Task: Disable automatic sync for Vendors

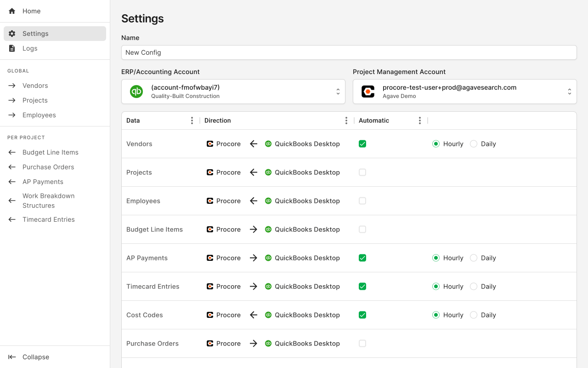Action: point(362,144)
